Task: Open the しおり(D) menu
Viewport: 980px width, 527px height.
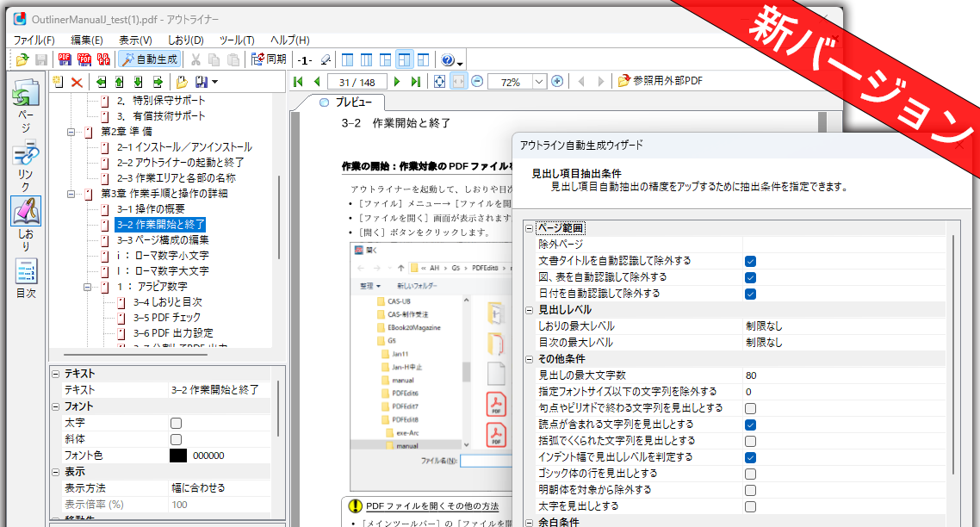Action: pos(186,40)
